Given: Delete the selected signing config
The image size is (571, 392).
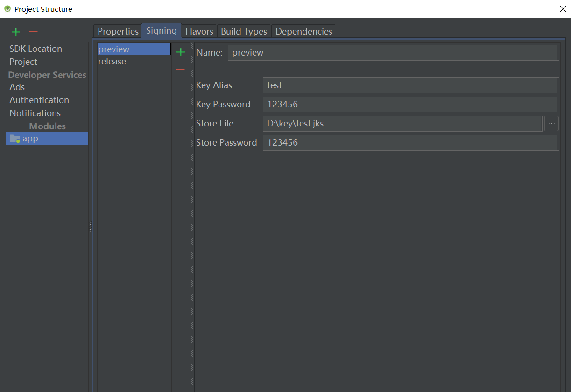Looking at the screenshot, I should point(181,70).
